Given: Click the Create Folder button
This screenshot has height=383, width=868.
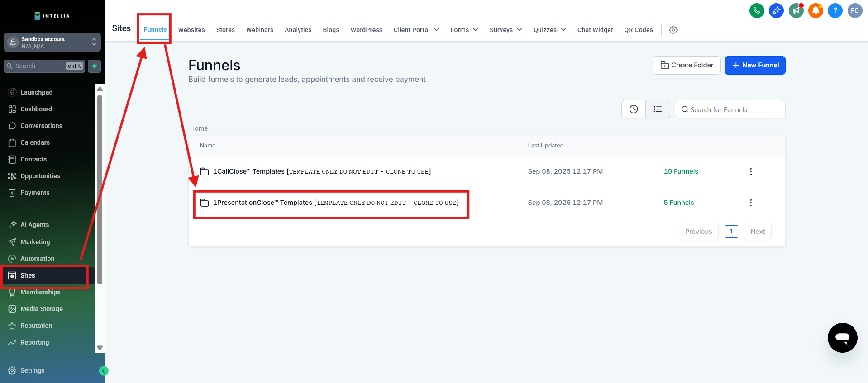Looking at the screenshot, I should pos(687,65).
